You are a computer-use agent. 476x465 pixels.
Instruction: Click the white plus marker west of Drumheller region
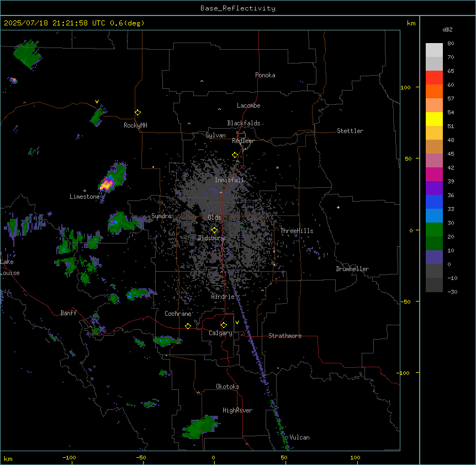[x=338, y=207]
